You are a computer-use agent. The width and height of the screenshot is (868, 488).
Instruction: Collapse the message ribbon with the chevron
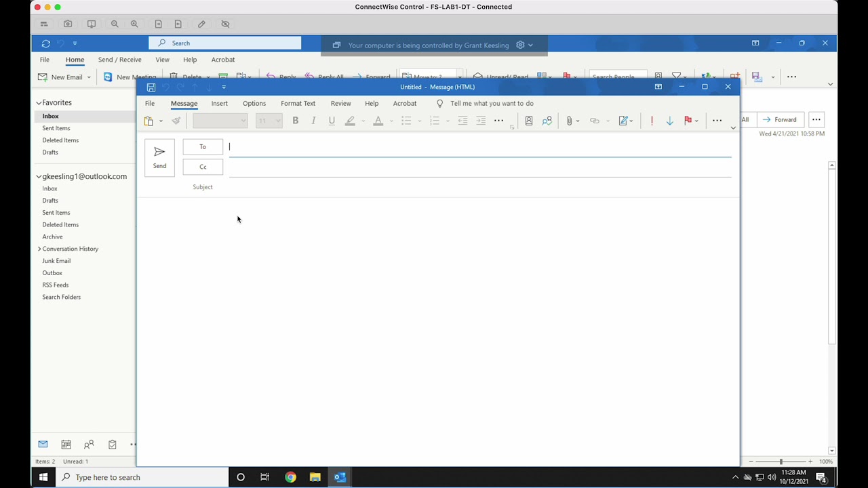tap(733, 127)
